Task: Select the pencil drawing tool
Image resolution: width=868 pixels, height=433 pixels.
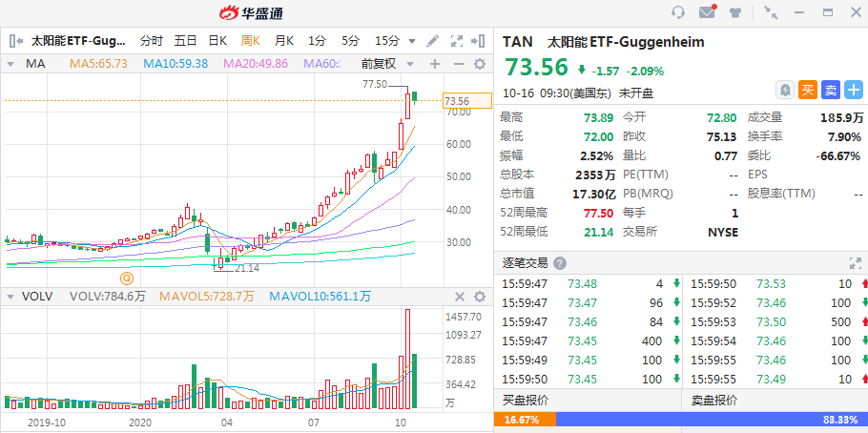Action: click(x=432, y=40)
